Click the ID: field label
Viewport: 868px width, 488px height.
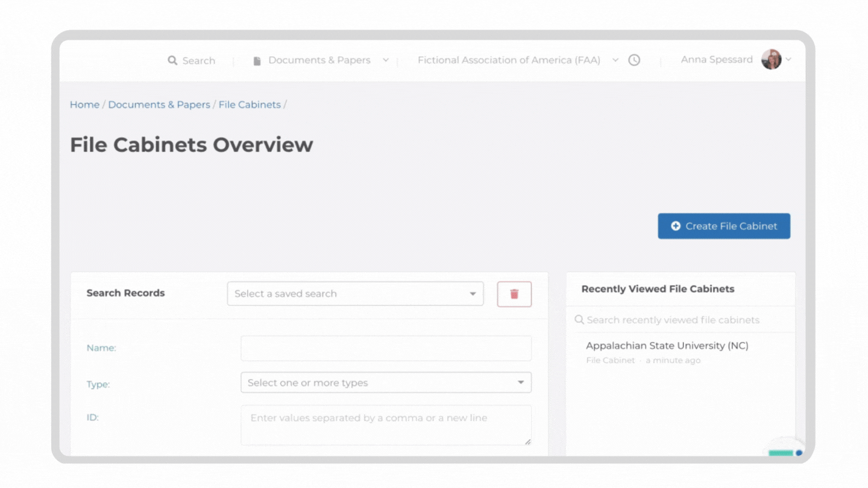pyautogui.click(x=92, y=417)
